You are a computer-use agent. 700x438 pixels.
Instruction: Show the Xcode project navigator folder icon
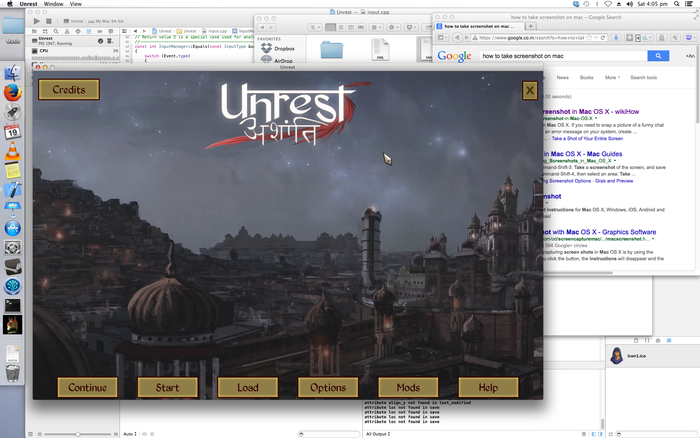coord(34,31)
